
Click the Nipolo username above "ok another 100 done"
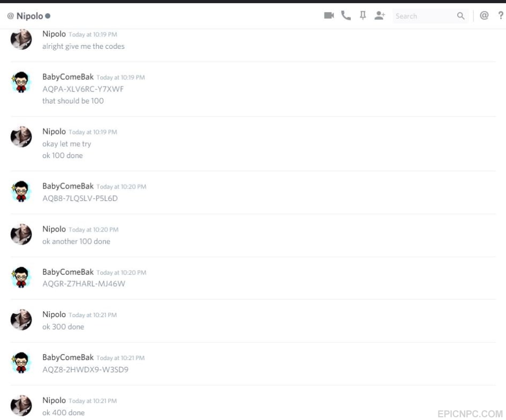[54, 229]
